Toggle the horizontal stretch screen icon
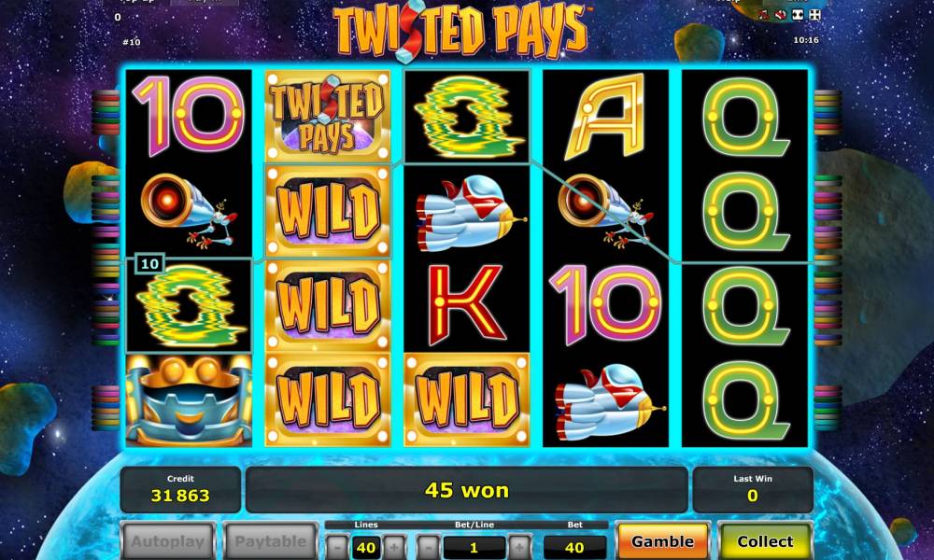This screenshot has width=934, height=560. [x=798, y=15]
